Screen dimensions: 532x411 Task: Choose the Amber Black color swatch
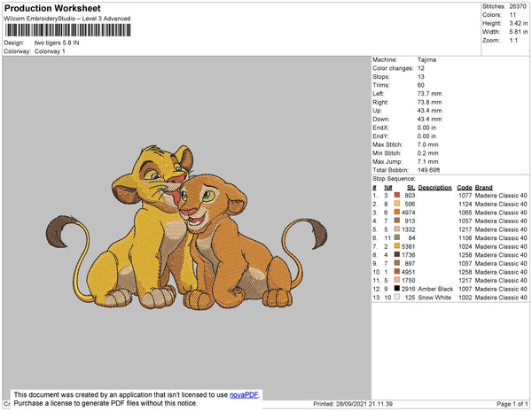click(396, 289)
